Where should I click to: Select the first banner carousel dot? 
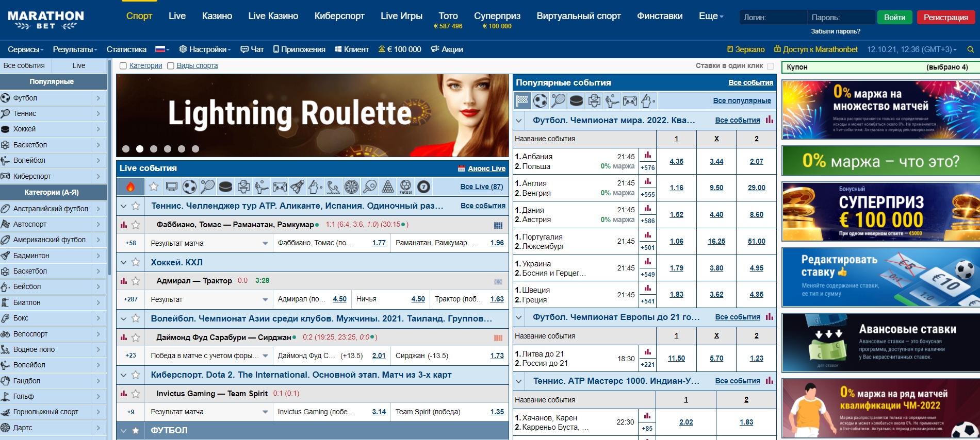coord(126,149)
